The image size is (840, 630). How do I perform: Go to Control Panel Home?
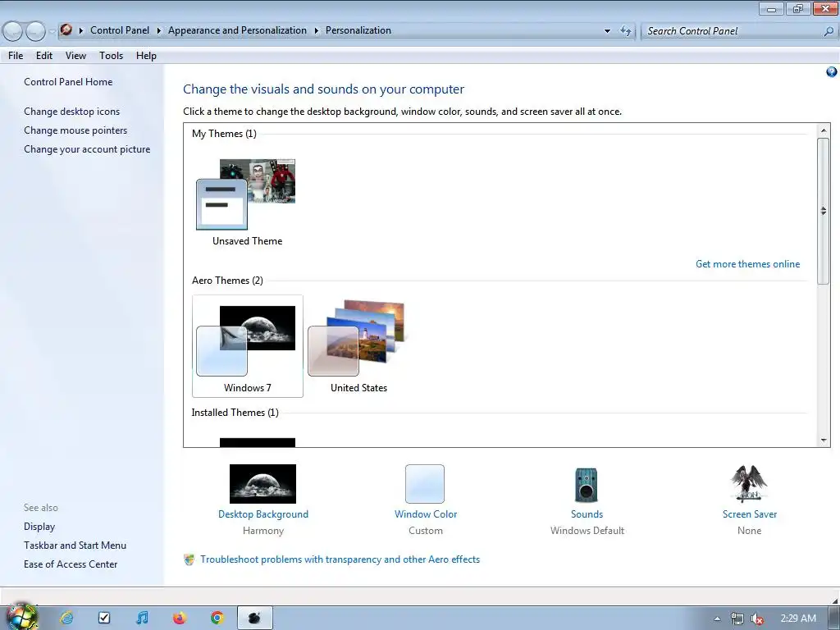pos(68,82)
